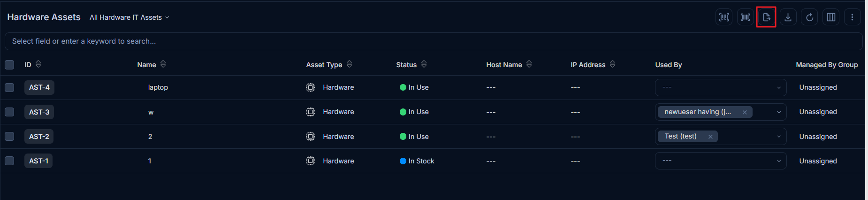Click 'In Use' status of AST-4
The image size is (868, 200).
pyautogui.click(x=414, y=87)
